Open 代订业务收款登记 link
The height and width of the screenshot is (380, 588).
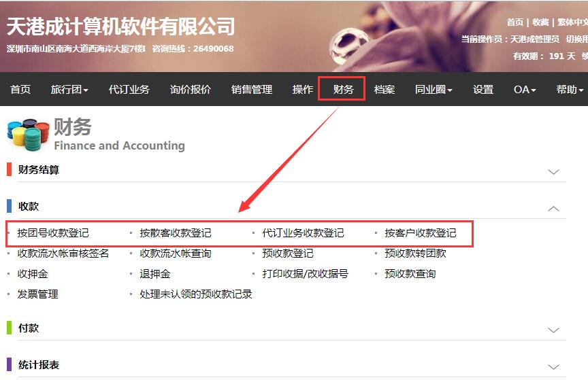303,233
